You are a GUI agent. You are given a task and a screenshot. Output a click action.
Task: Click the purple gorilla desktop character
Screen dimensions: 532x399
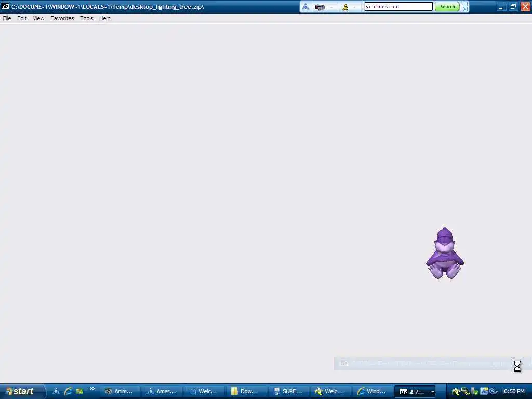[x=445, y=253]
